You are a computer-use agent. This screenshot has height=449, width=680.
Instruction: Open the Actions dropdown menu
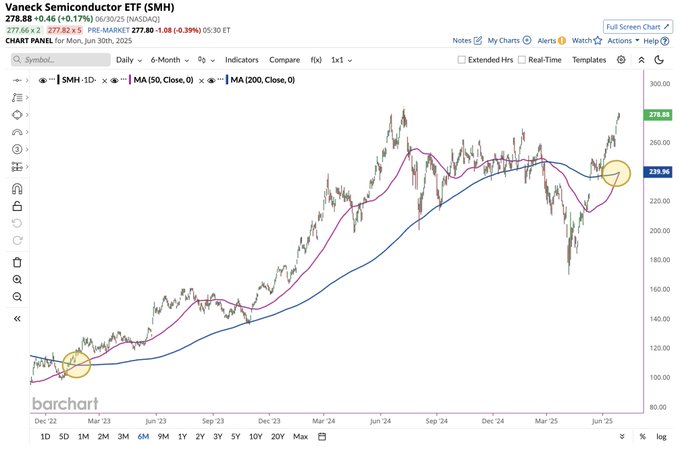(622, 41)
